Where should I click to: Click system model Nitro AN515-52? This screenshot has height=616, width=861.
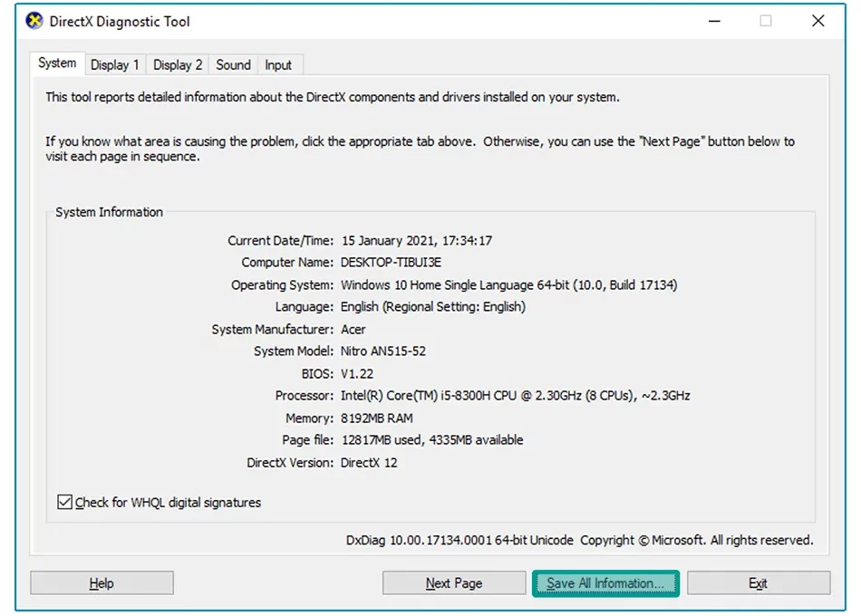point(383,351)
